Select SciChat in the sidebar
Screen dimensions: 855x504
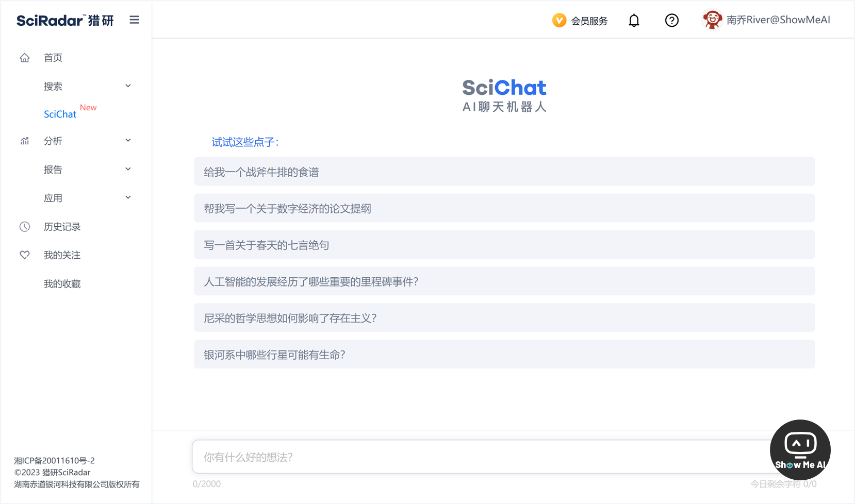click(60, 114)
